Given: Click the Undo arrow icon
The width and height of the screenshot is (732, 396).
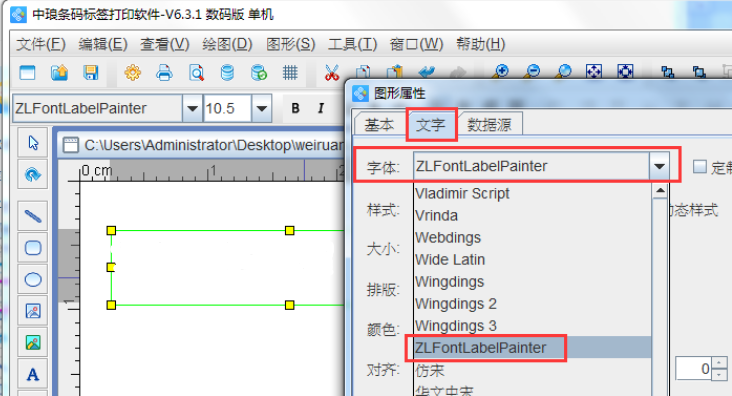Looking at the screenshot, I should [426, 72].
